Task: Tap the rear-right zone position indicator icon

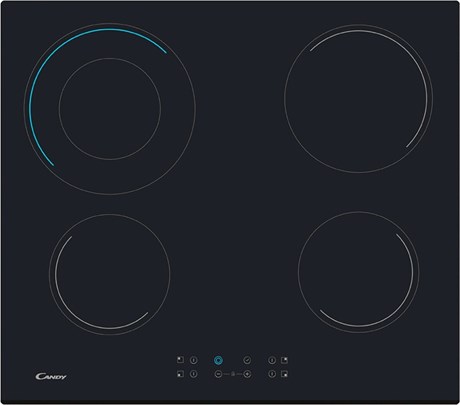Action: (284, 360)
